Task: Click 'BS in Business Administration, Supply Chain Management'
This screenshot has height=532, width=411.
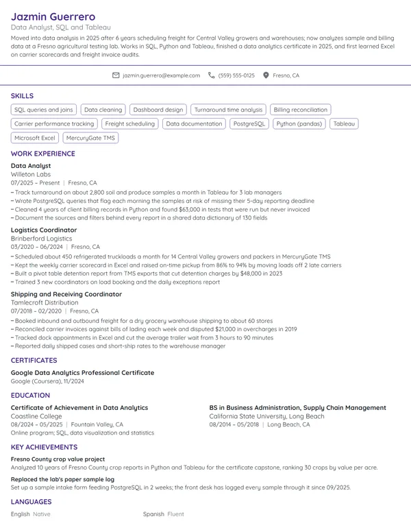Action: [x=297, y=407]
